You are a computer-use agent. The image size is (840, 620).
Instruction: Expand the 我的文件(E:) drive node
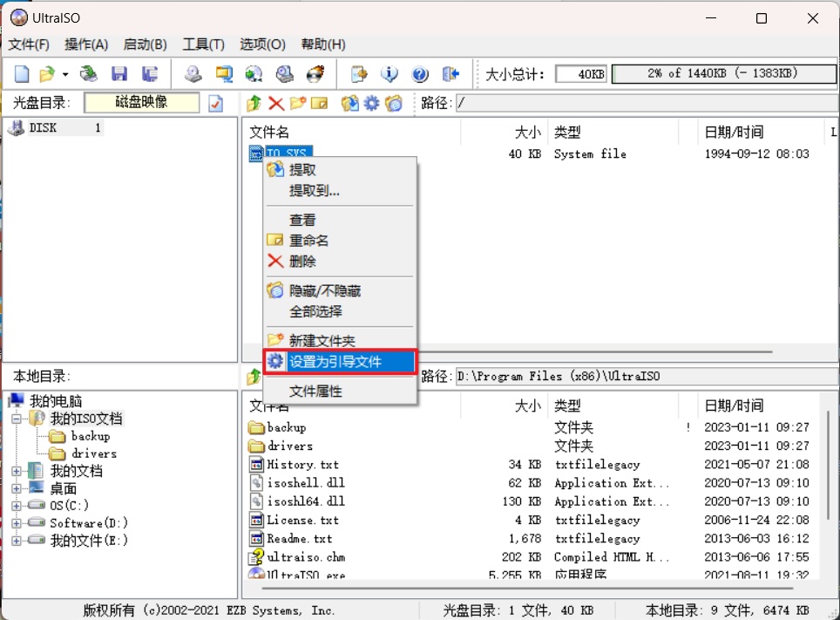(17, 541)
